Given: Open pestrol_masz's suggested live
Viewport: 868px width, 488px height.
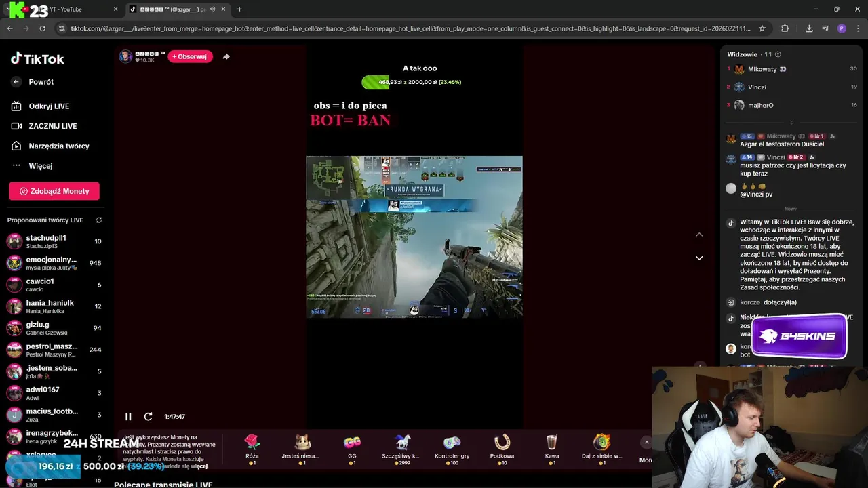Looking at the screenshot, I should pos(54,350).
